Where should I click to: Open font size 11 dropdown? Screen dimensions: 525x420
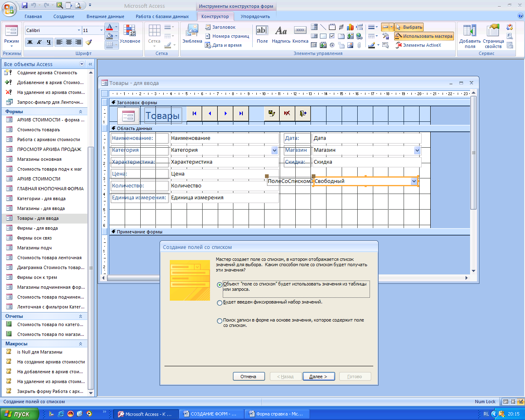101,30
